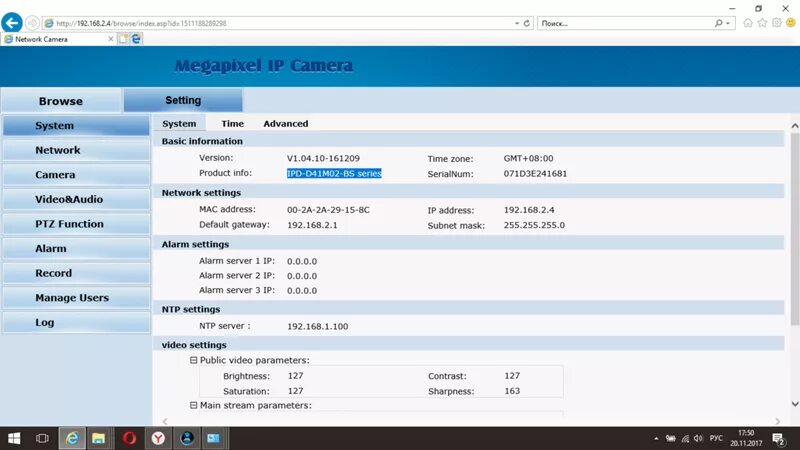Click the volume speaker tray icon
The height and width of the screenshot is (450, 800).
(698, 438)
